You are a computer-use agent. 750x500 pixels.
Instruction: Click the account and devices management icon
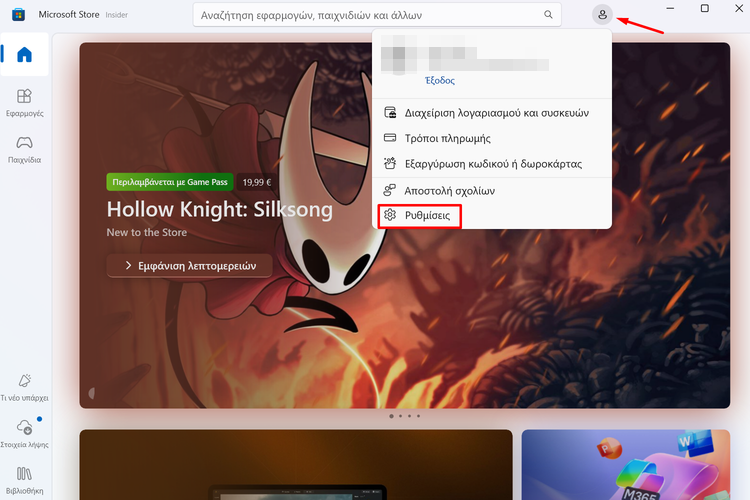point(390,112)
